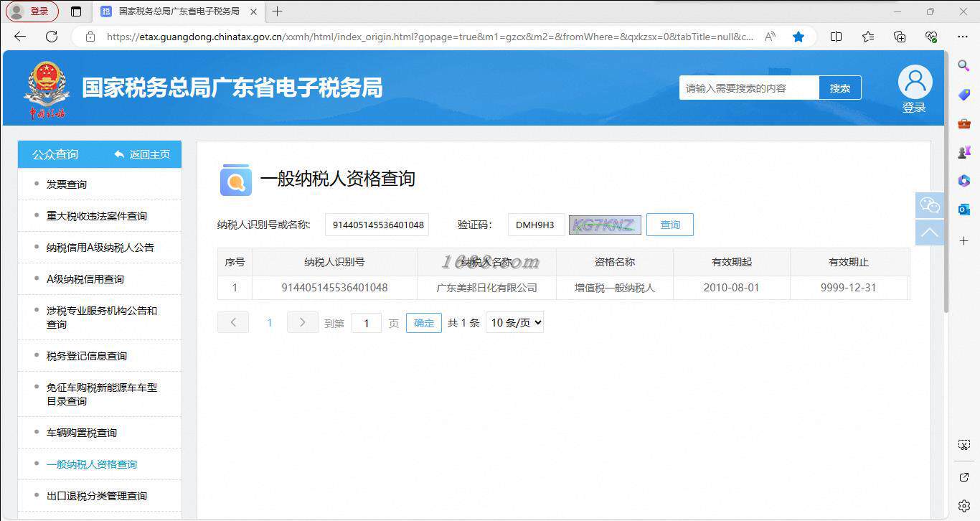This screenshot has height=521, width=980.
Task: Click the browser profile 登录 button
Action: point(32,11)
